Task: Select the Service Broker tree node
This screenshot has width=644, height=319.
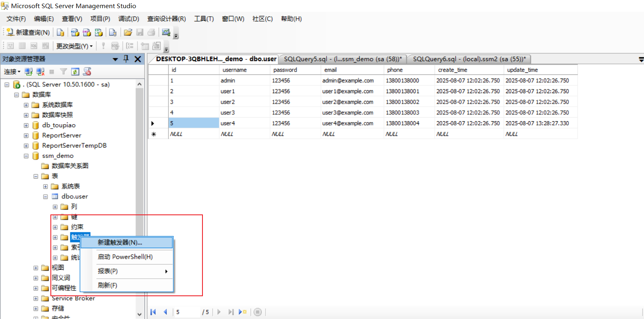Action: click(73, 298)
